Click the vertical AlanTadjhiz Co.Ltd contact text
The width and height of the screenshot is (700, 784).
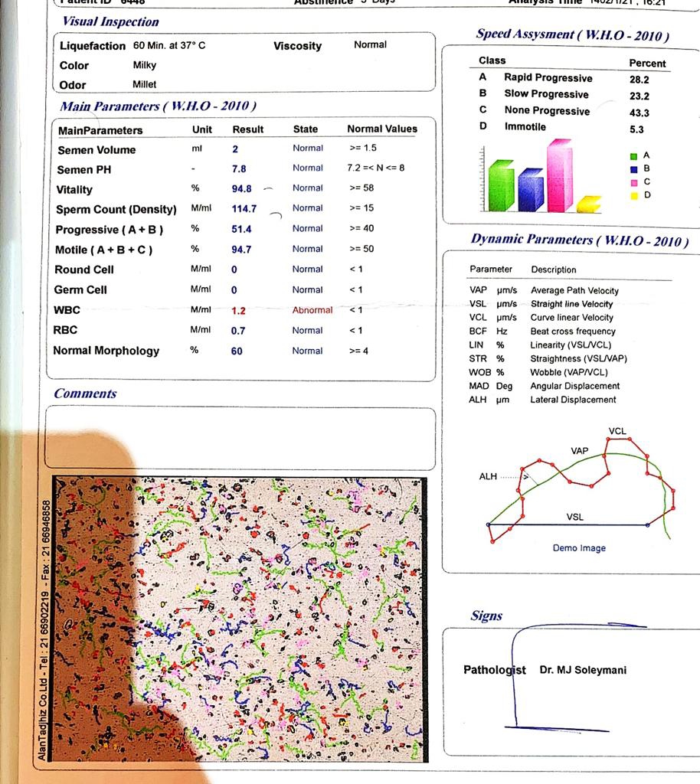44,631
